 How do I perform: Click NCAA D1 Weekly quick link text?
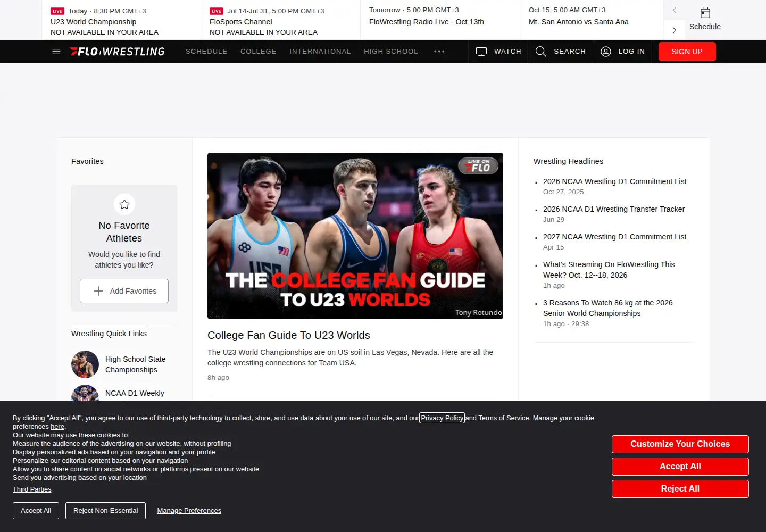pos(135,393)
